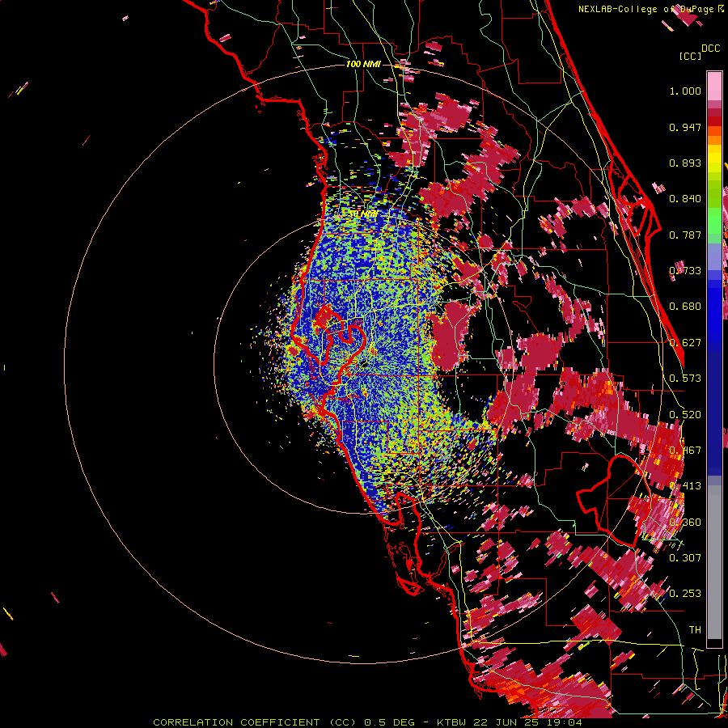Select the 0.840 scale value

[x=685, y=199]
